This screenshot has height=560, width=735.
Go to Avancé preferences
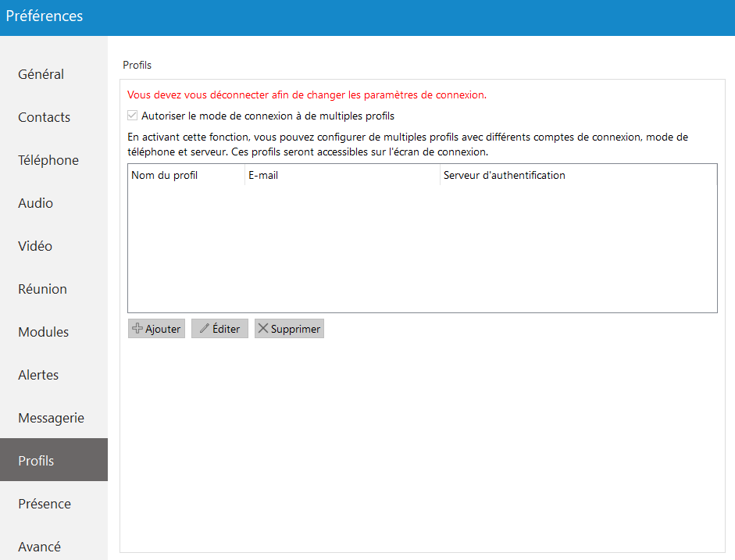(x=53, y=547)
